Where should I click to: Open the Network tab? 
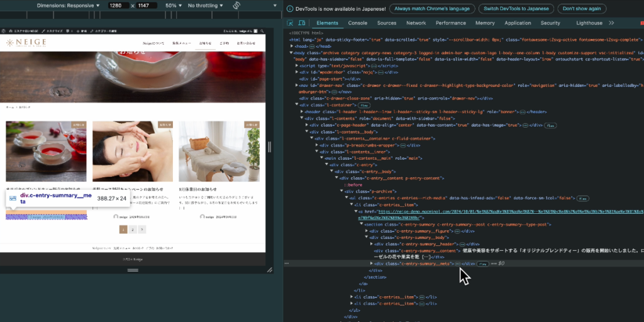tap(416, 23)
